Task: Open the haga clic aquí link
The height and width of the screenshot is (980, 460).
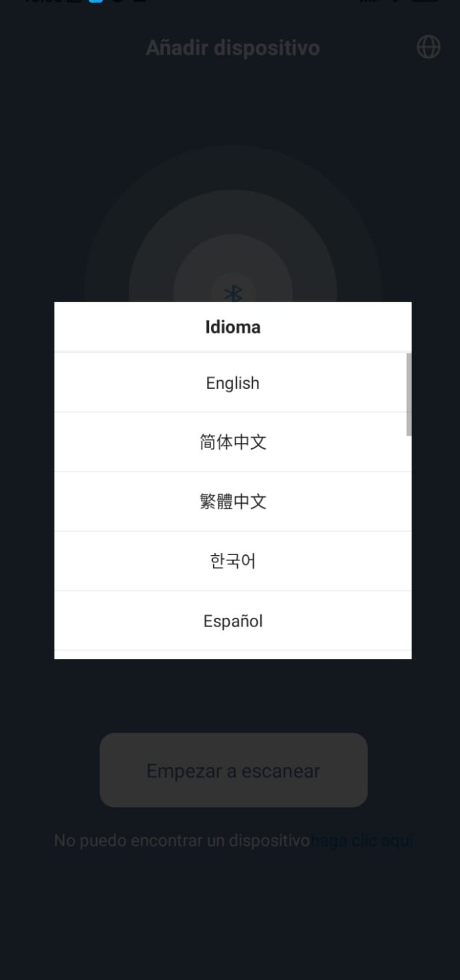Action: [x=362, y=841]
